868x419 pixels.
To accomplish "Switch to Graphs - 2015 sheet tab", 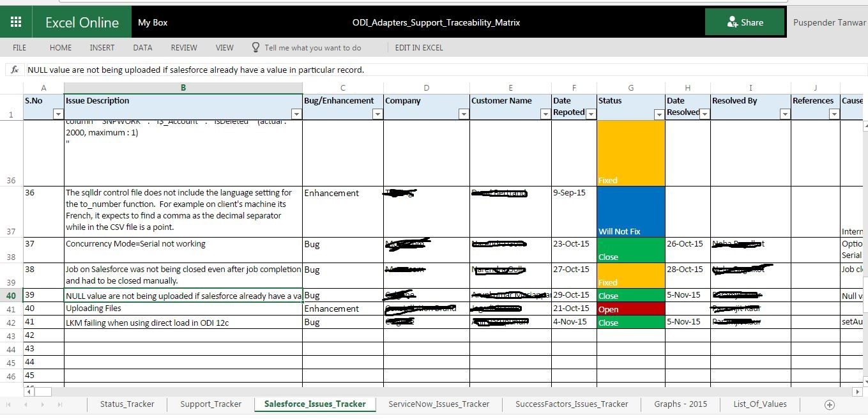I will coord(682,404).
